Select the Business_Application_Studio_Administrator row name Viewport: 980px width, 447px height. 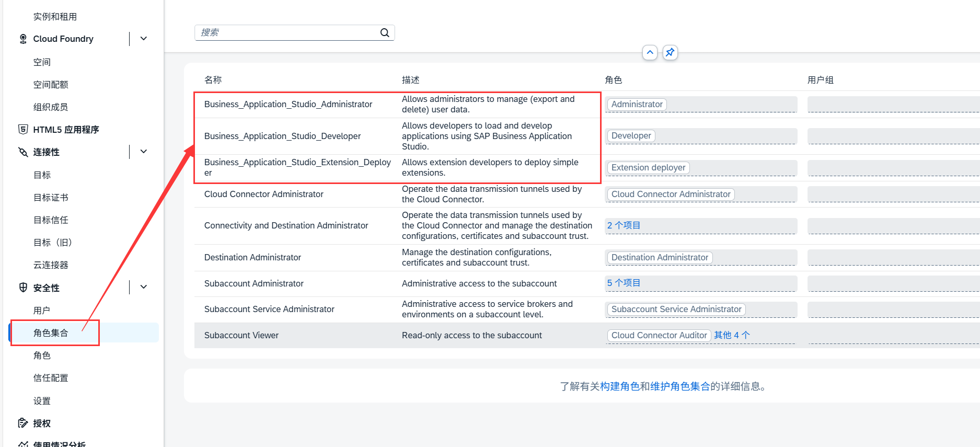pyautogui.click(x=288, y=105)
